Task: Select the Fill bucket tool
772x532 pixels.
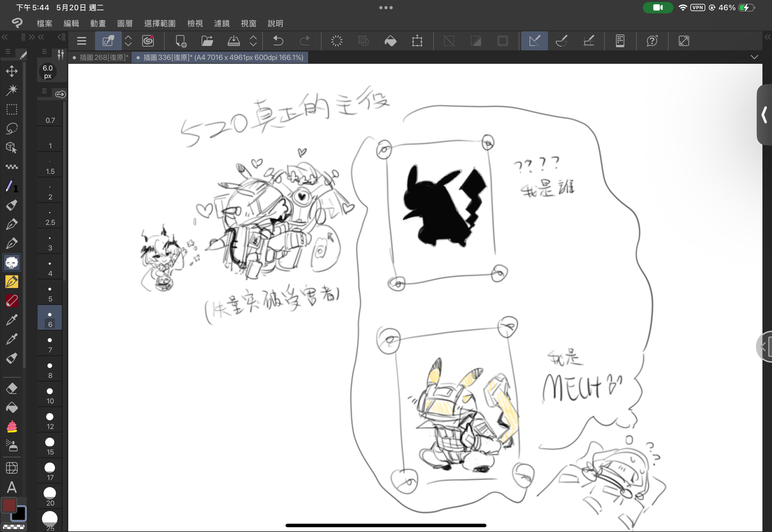Action: (12, 407)
